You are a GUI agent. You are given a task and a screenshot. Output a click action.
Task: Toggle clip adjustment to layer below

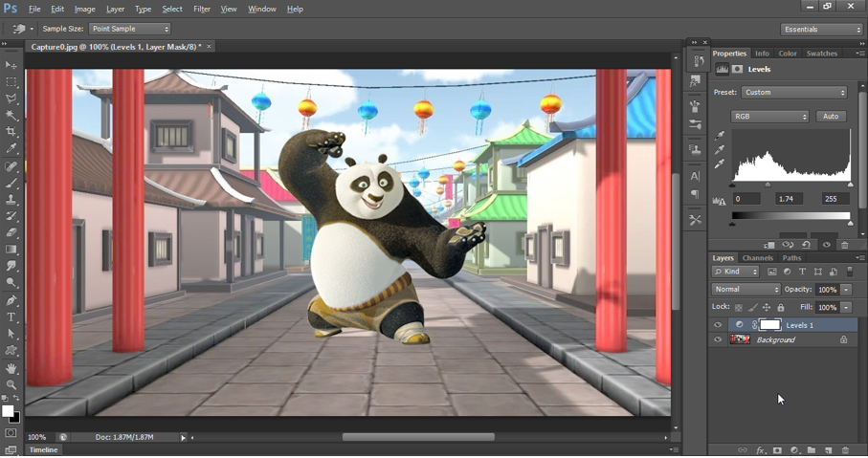pos(768,245)
